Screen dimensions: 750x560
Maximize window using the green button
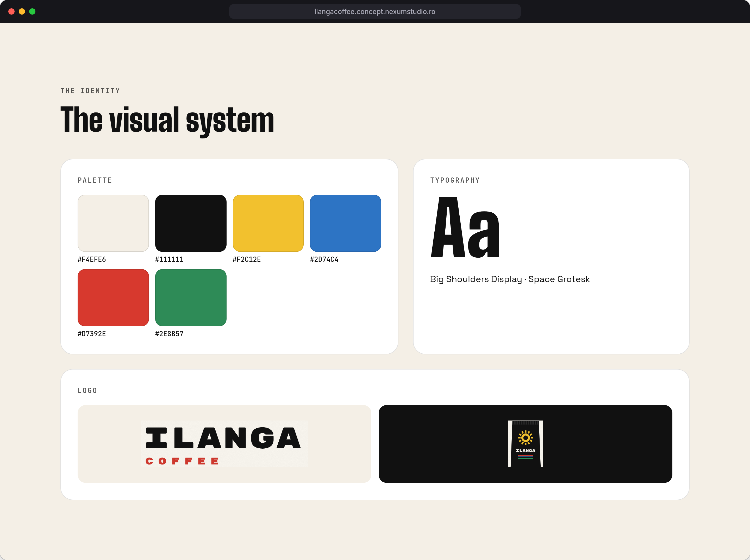tap(32, 11)
